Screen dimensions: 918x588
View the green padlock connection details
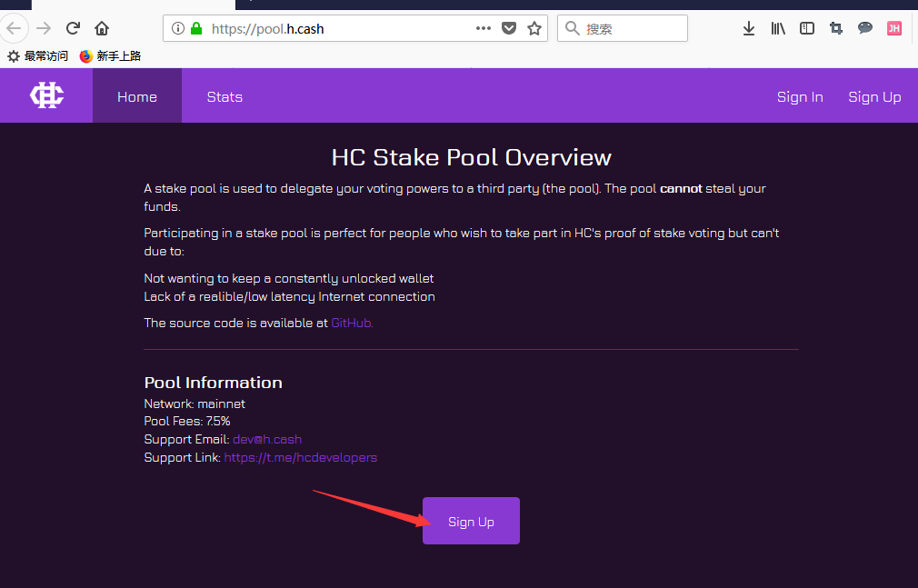(196, 28)
